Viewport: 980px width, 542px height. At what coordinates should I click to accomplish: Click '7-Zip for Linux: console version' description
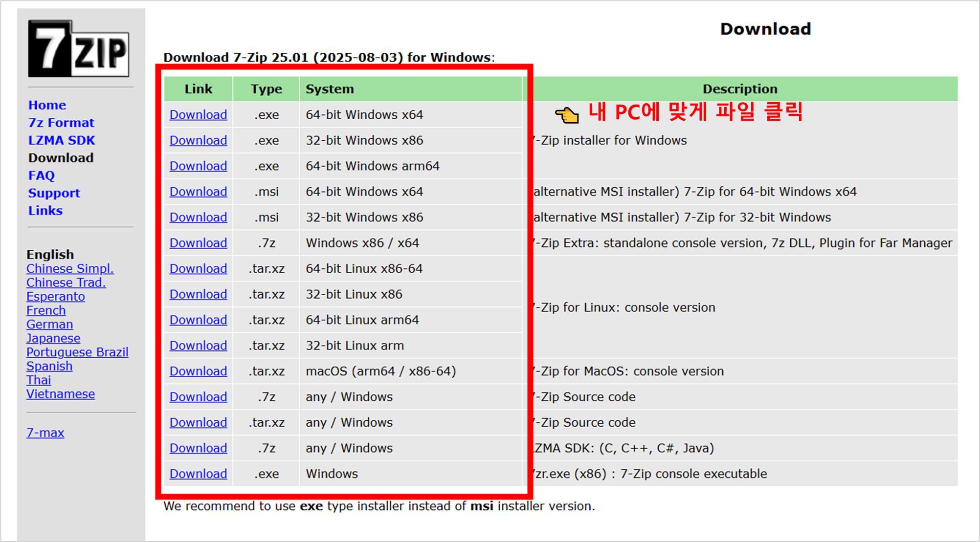624,307
